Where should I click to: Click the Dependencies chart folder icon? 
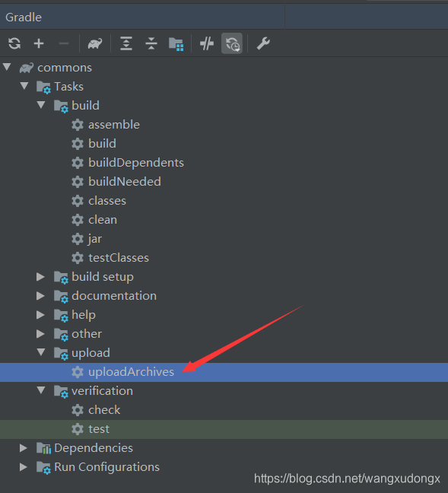click(43, 449)
